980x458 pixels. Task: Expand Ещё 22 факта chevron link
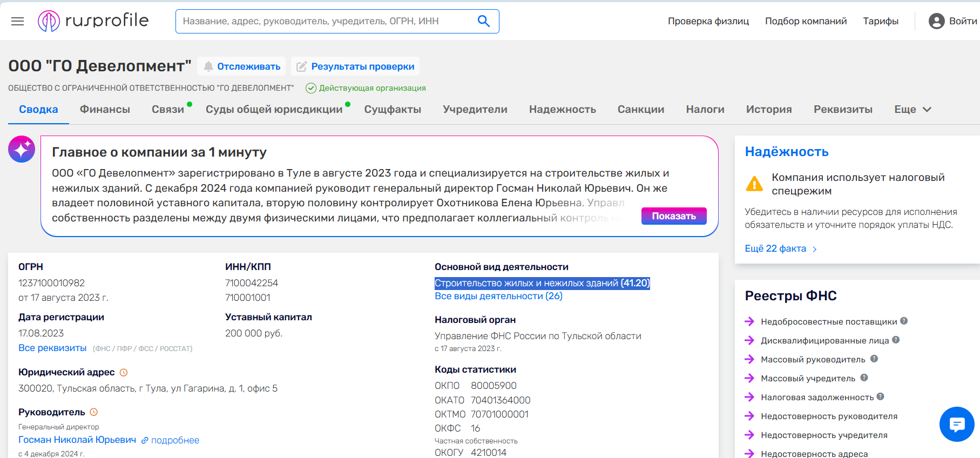(781, 249)
